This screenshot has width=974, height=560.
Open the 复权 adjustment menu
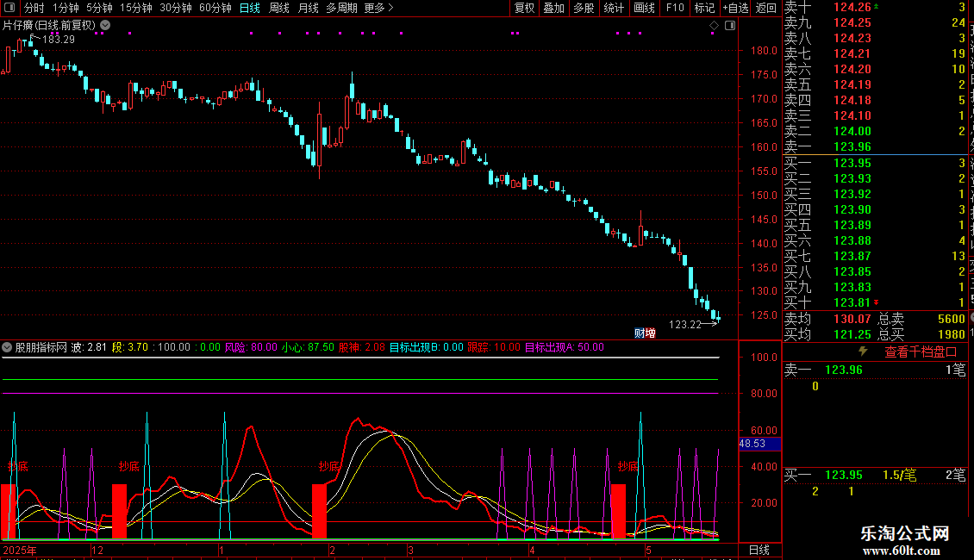[x=524, y=8]
